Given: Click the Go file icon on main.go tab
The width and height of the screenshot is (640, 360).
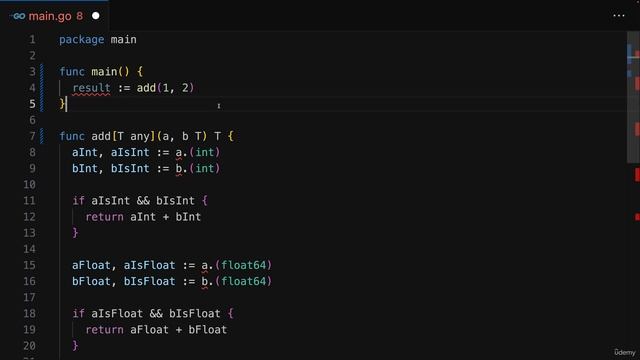Looking at the screenshot, I should click(x=18, y=16).
